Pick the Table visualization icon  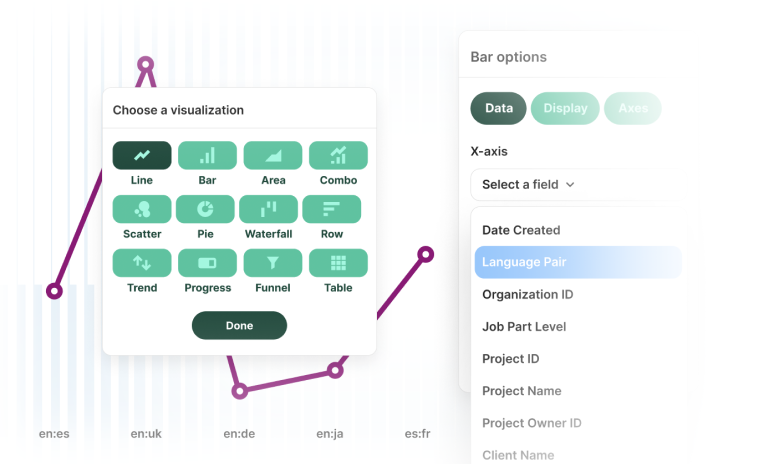click(x=338, y=263)
